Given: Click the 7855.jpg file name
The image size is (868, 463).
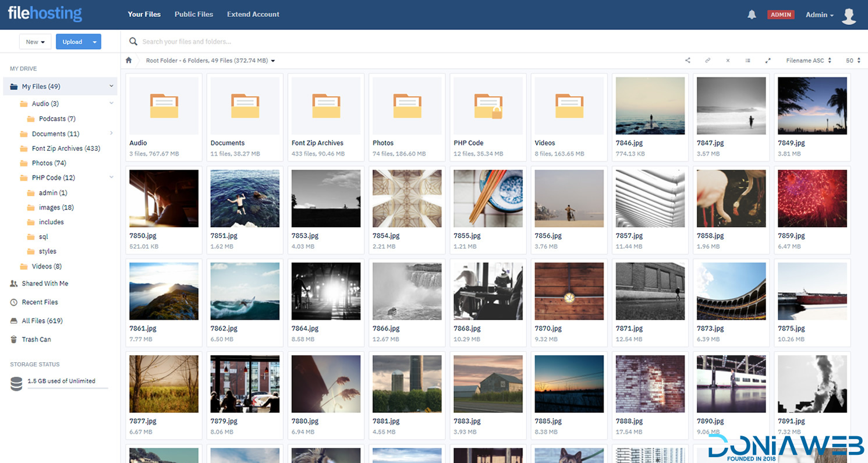Looking at the screenshot, I should point(467,236).
